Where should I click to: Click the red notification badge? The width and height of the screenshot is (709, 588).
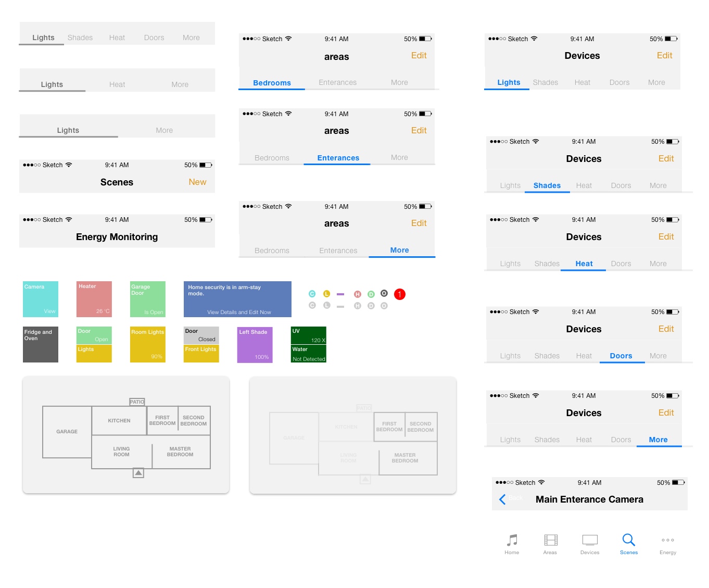pos(399,294)
